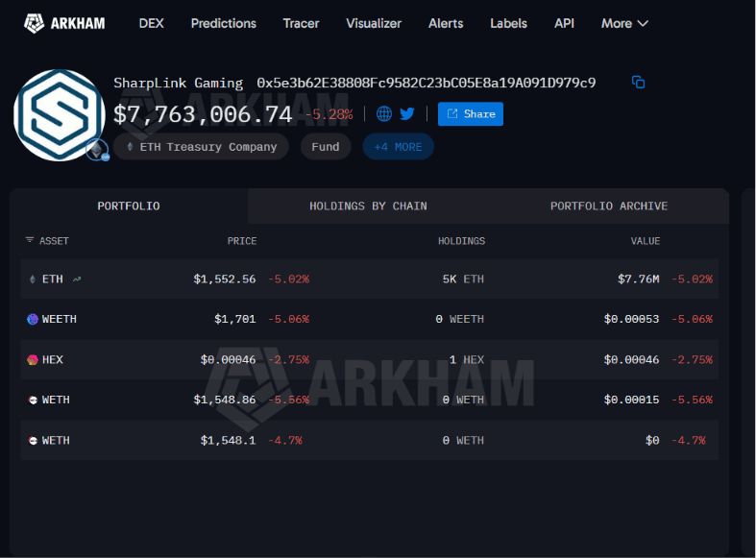This screenshot has height=558, width=756.
Task: Click the Share button
Action: point(471,113)
